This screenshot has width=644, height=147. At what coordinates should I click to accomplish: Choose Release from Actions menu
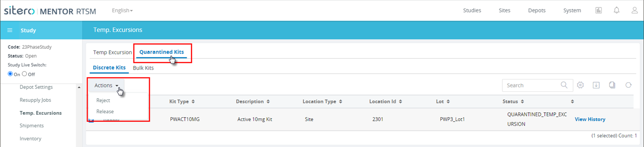tap(105, 112)
